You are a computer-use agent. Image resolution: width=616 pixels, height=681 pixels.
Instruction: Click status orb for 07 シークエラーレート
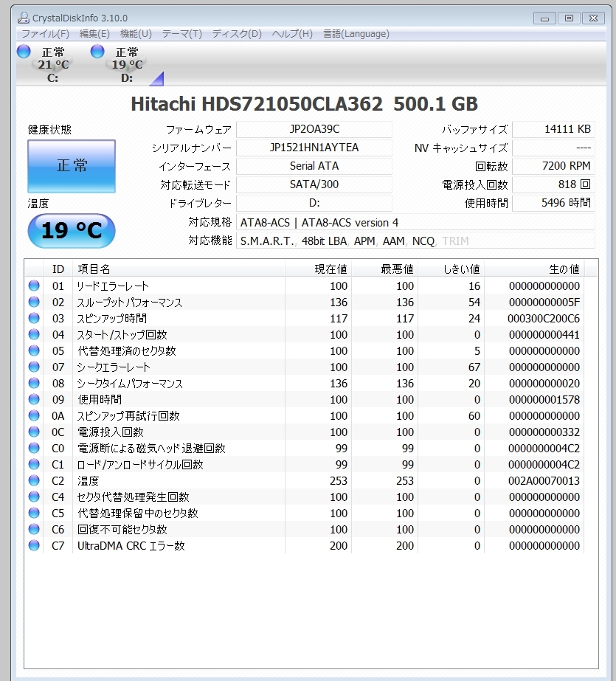[x=34, y=367]
